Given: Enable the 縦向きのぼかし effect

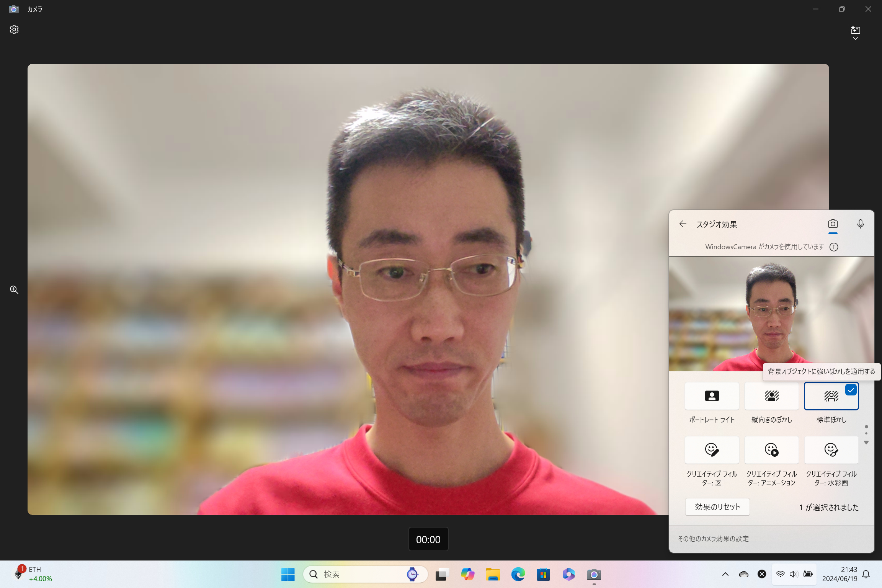Looking at the screenshot, I should (771, 396).
